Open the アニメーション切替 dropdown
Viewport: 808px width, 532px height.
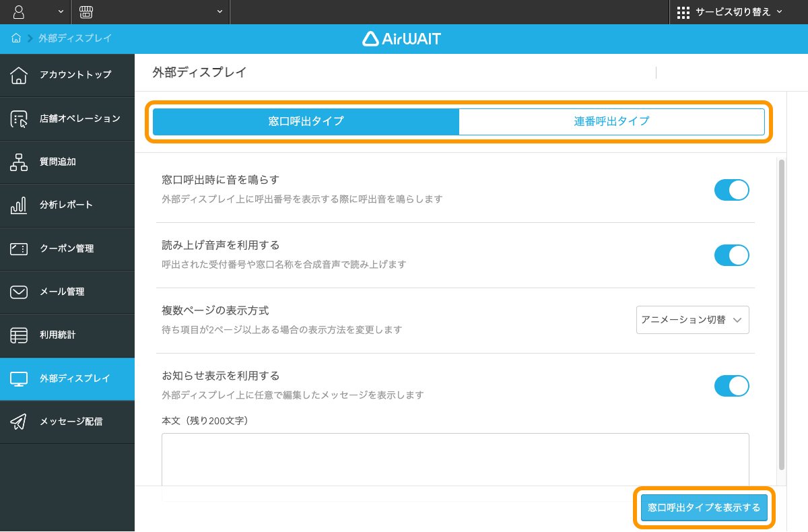[692, 320]
